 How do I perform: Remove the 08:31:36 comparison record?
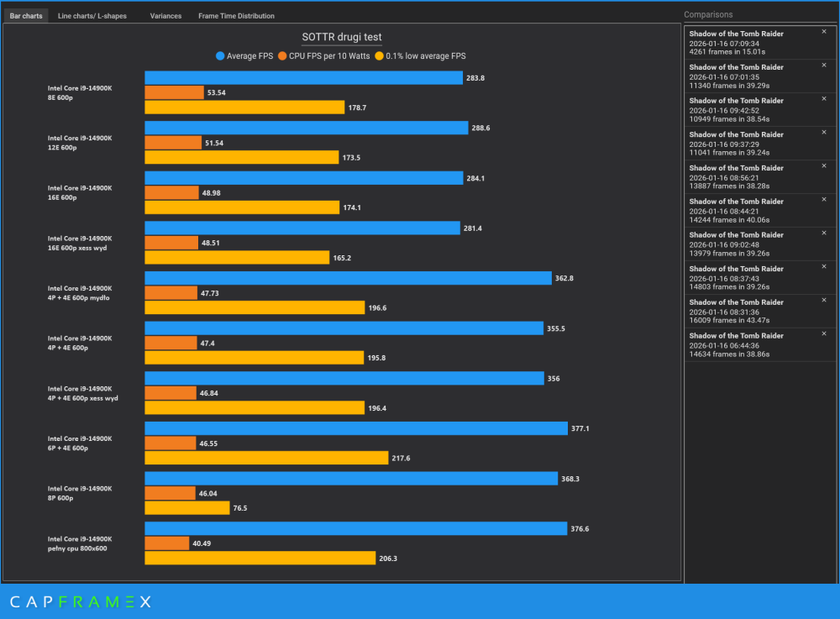click(824, 300)
